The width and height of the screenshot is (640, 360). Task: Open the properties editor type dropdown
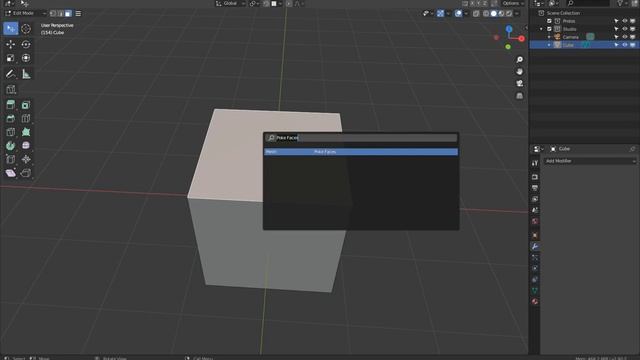[x=539, y=149]
